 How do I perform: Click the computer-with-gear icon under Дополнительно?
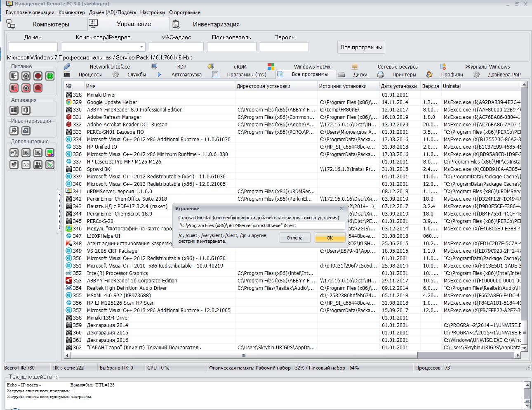(14, 165)
